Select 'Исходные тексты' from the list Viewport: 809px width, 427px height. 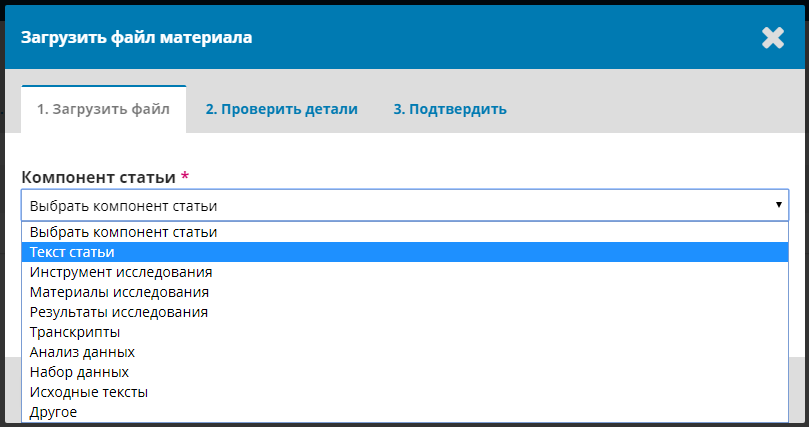(x=89, y=392)
